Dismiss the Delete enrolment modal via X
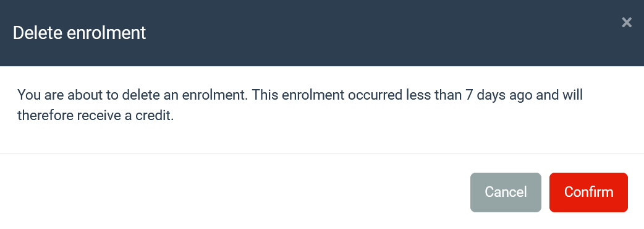This screenshot has height=229, width=644. 626,22
